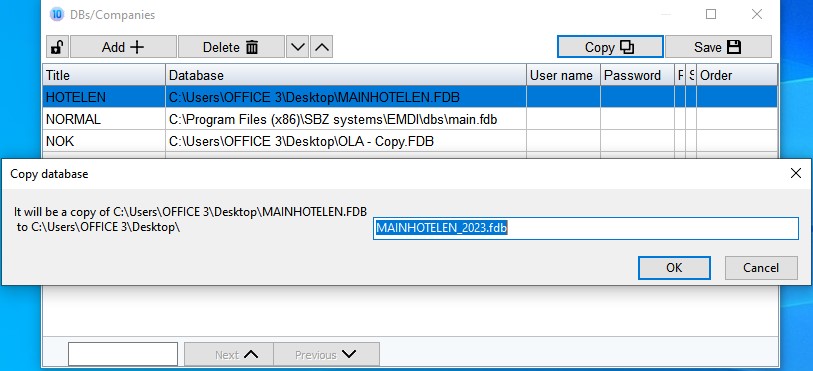The image size is (813, 371).
Task: Move row down with down chevron button
Action: (297, 47)
